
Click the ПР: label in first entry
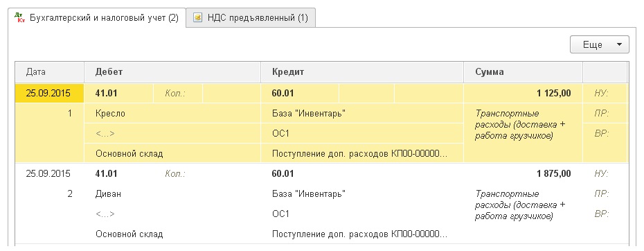pos(601,114)
